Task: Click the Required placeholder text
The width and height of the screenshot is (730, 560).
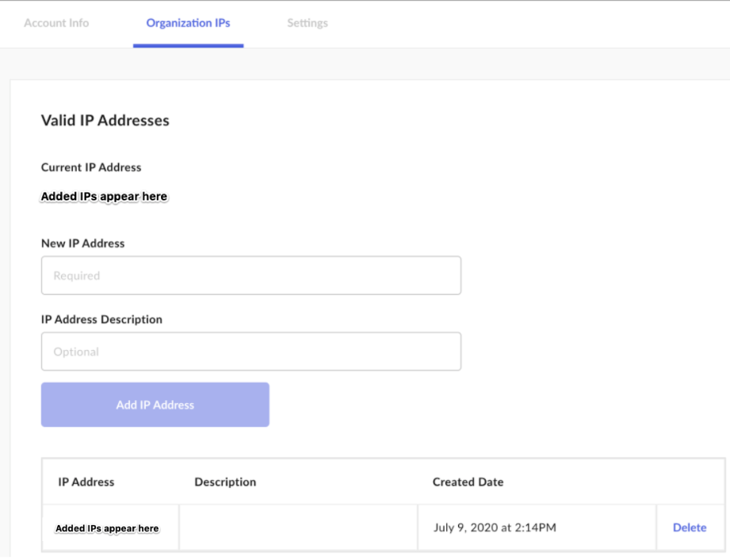Action: pos(77,276)
